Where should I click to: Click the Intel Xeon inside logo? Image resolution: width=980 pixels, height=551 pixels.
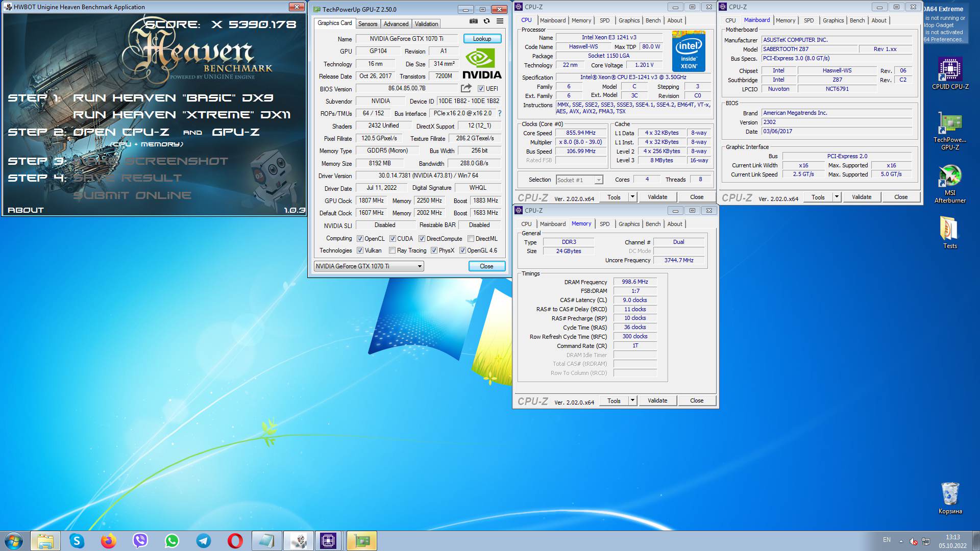[x=689, y=52]
